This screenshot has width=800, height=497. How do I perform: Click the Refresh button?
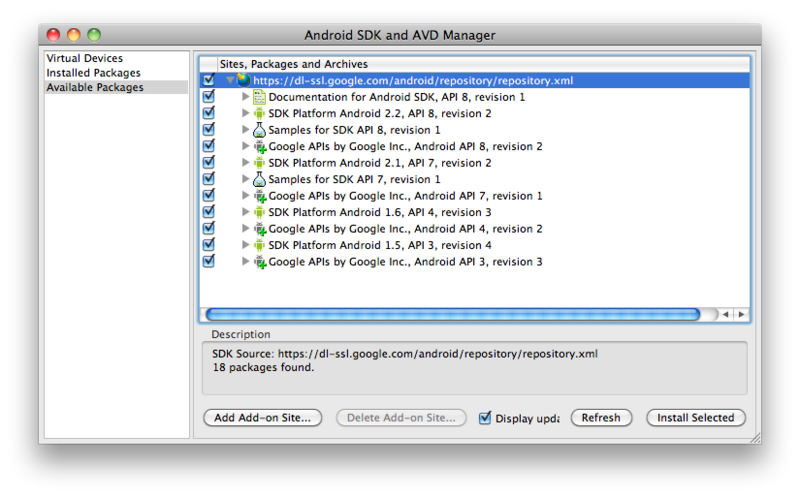(601, 418)
